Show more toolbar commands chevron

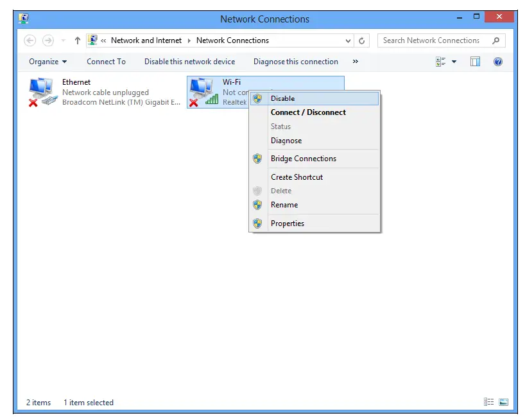click(356, 61)
